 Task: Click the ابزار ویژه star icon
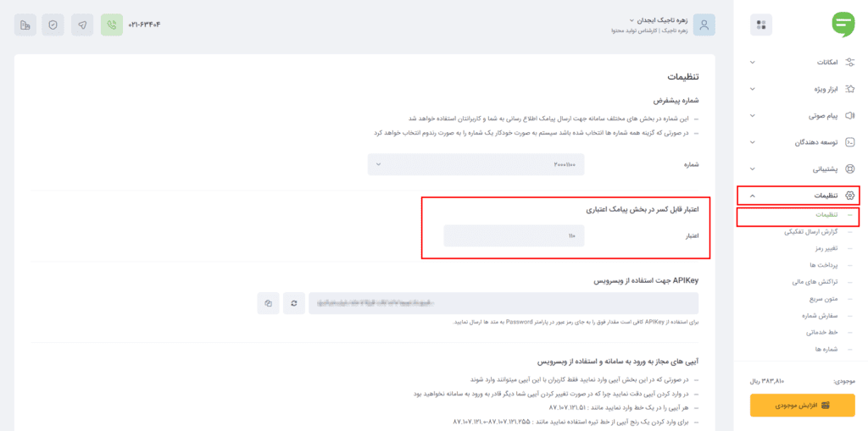point(850,89)
